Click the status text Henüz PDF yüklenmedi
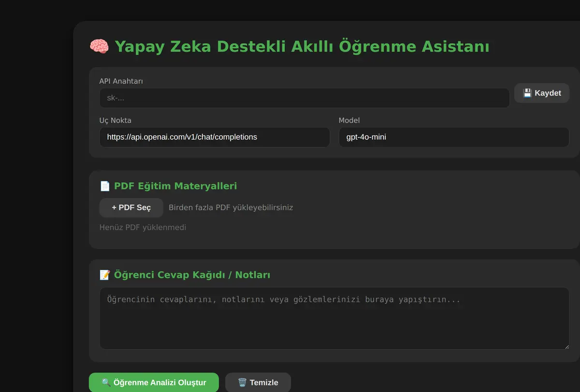This screenshot has width=580, height=392. click(143, 227)
